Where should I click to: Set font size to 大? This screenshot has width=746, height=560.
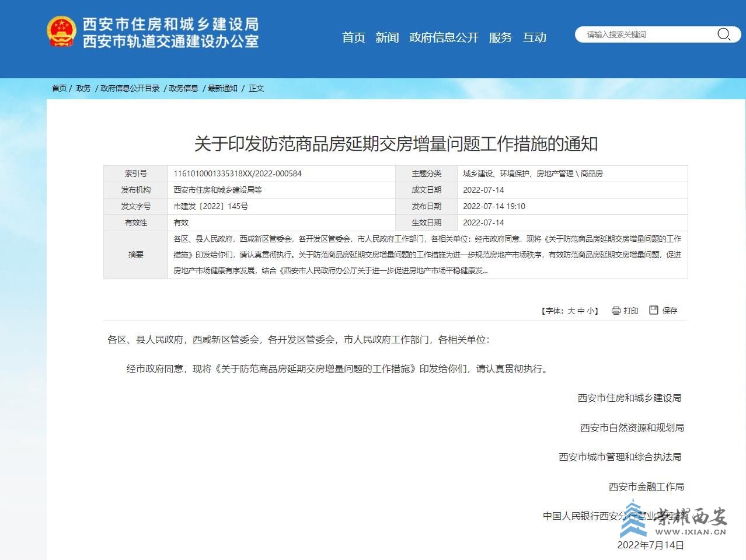coord(571,311)
